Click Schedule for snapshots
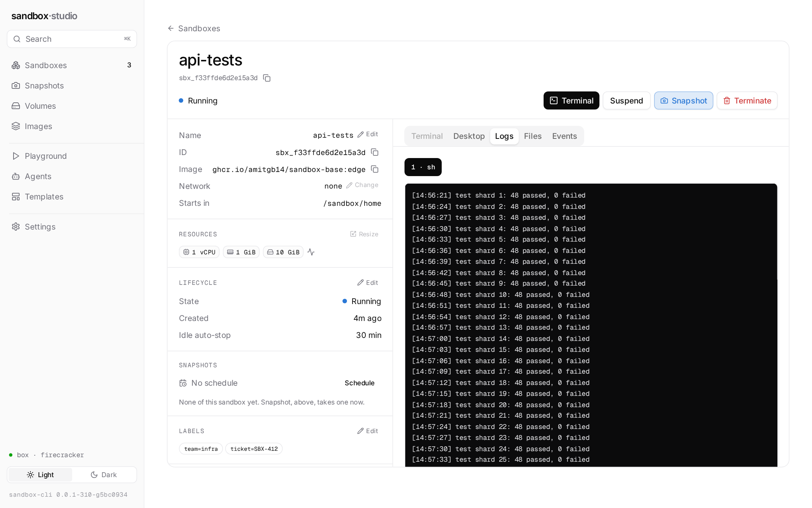This screenshot has width=812, height=508. [359, 383]
